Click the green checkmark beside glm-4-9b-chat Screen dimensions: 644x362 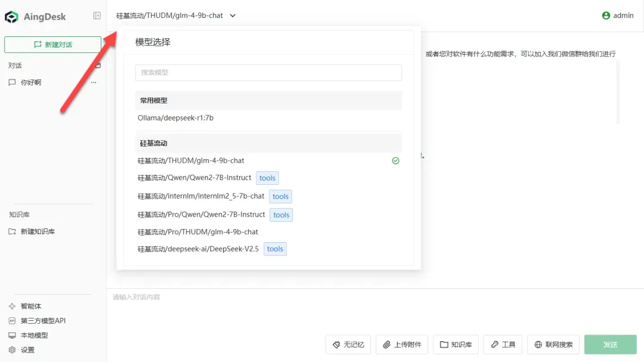[395, 160]
